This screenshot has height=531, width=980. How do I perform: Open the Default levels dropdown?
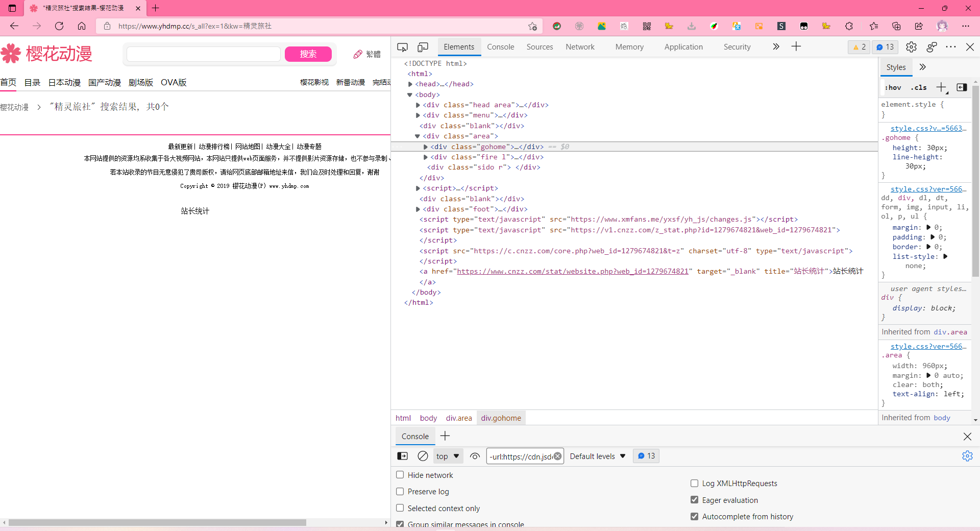click(x=597, y=456)
